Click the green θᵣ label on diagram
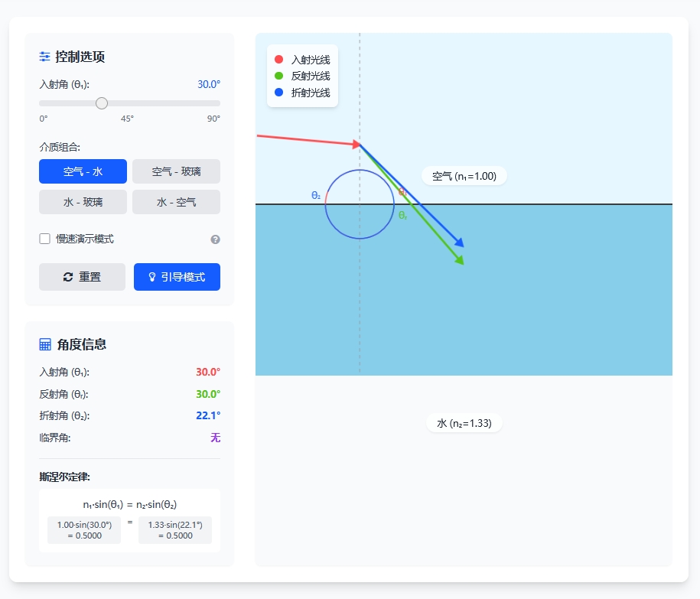 [x=402, y=216]
